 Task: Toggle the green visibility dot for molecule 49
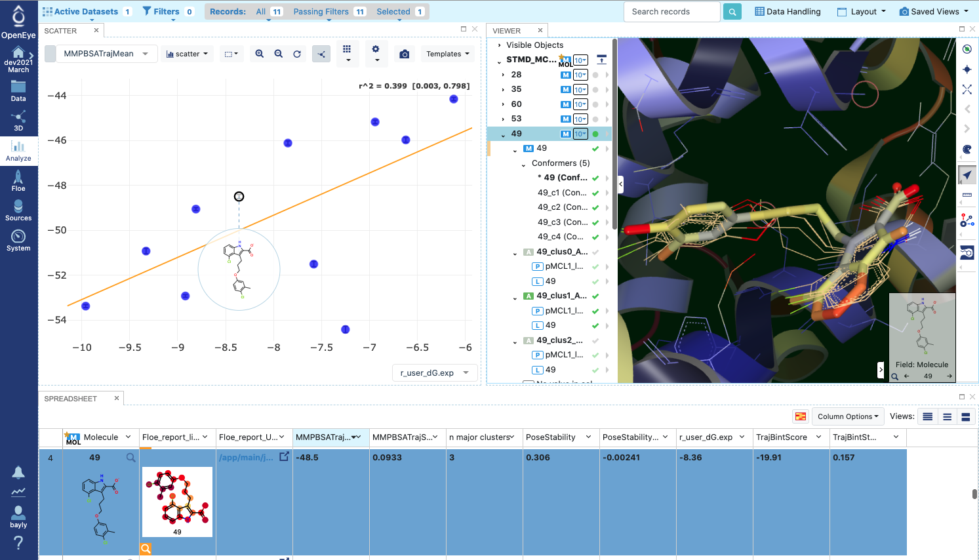[x=595, y=134]
